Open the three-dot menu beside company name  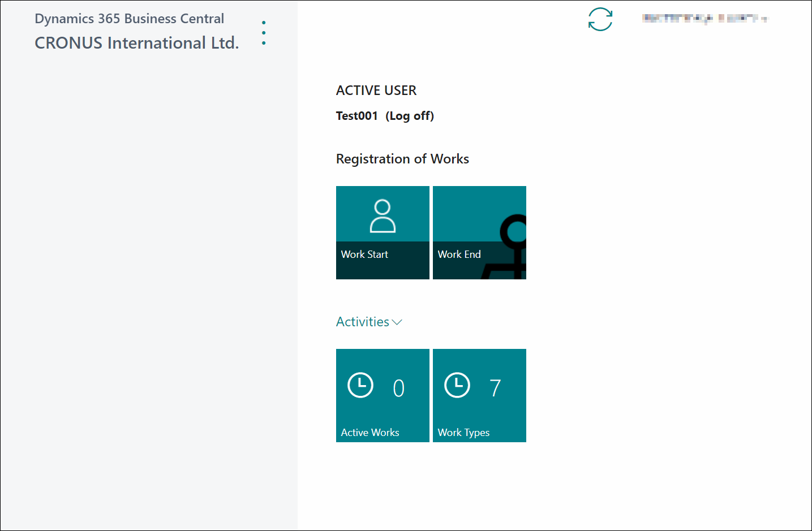264,33
